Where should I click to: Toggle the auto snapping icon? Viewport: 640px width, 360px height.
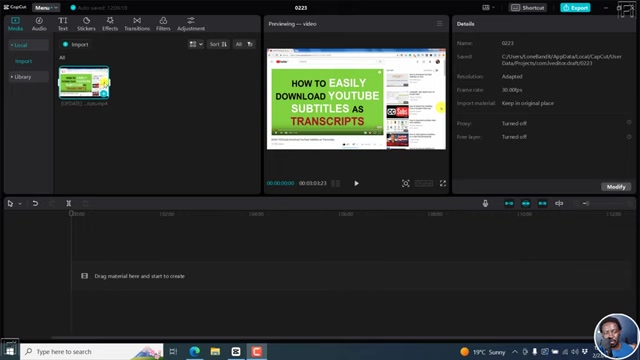526,203
